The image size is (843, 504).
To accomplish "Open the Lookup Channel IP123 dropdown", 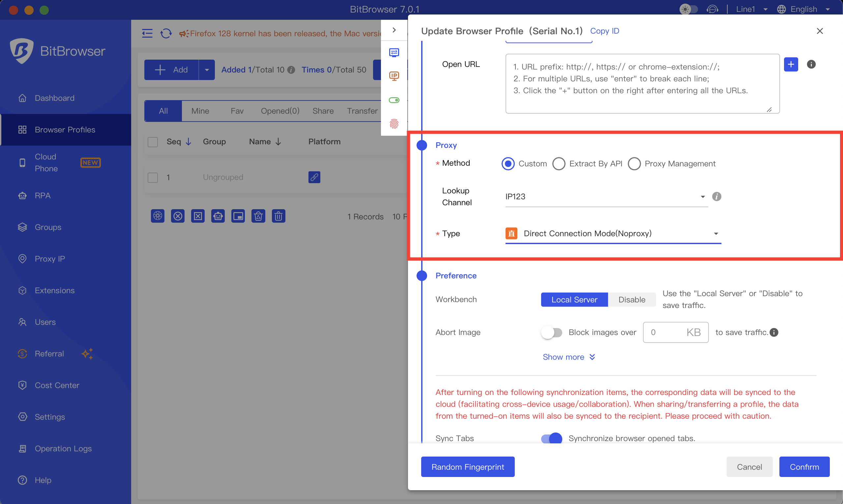I will point(606,197).
